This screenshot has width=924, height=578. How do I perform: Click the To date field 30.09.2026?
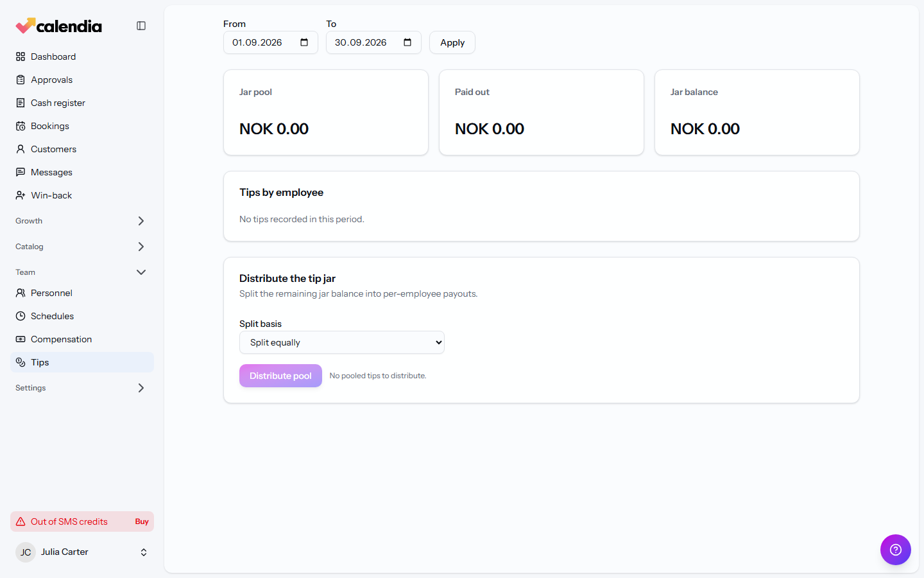(373, 42)
